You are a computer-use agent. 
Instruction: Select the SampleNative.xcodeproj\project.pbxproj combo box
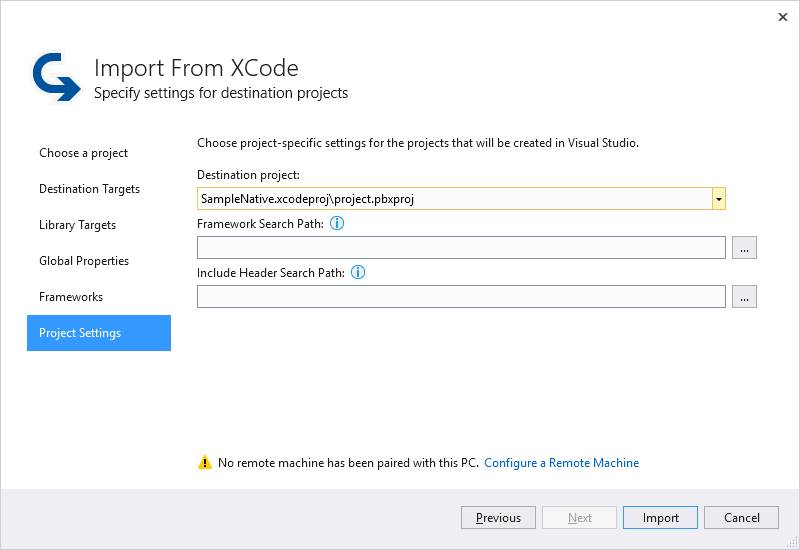(461, 198)
